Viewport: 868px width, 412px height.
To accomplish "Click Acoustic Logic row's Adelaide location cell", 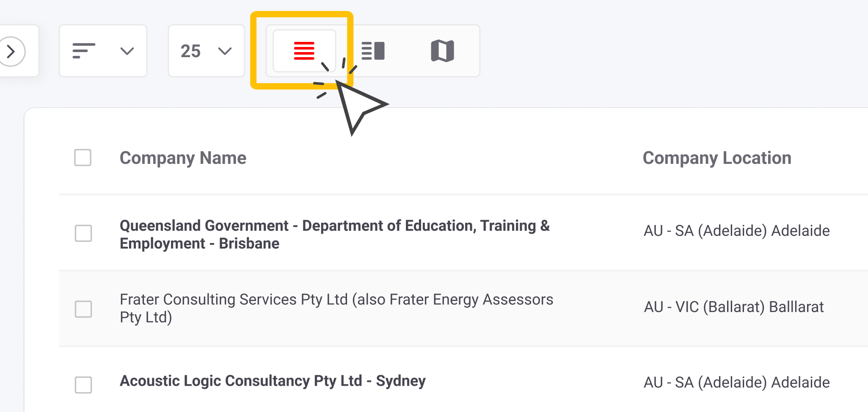I will pyautogui.click(x=736, y=382).
